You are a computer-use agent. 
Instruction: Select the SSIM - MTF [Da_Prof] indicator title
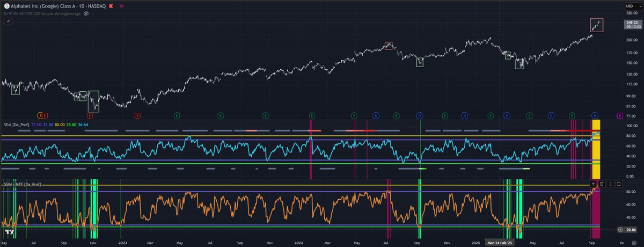[x=22, y=184]
